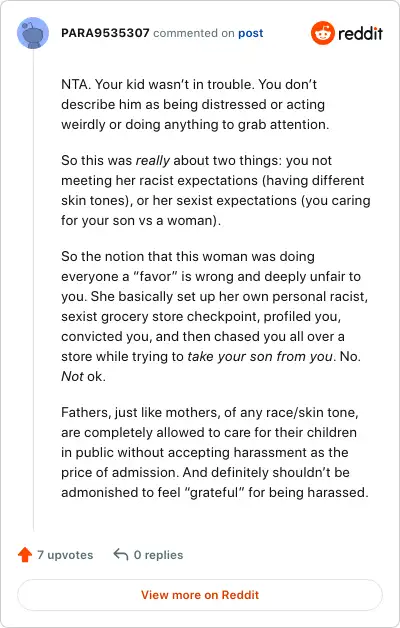Image resolution: width=400 pixels, height=628 pixels.
Task: Click the italic word "Not" before "ok"
Action: coord(72,376)
